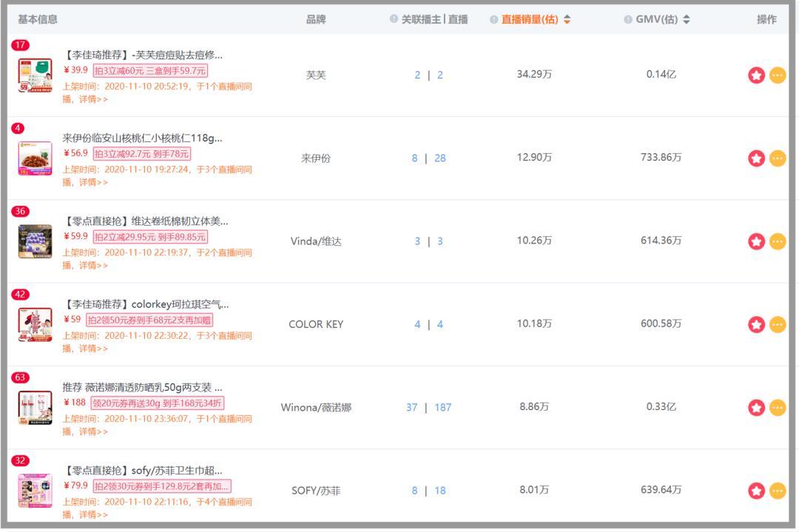Open the 【李佳琦推荐】colorkey珂拉琪空气 title
Viewport: 799px width, 532px height.
(x=146, y=304)
